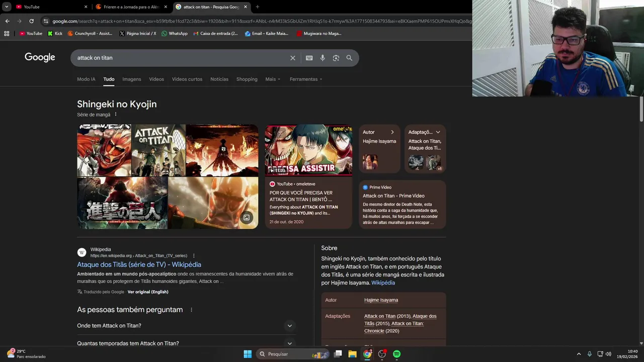Clear the search box with the X icon

[292, 58]
